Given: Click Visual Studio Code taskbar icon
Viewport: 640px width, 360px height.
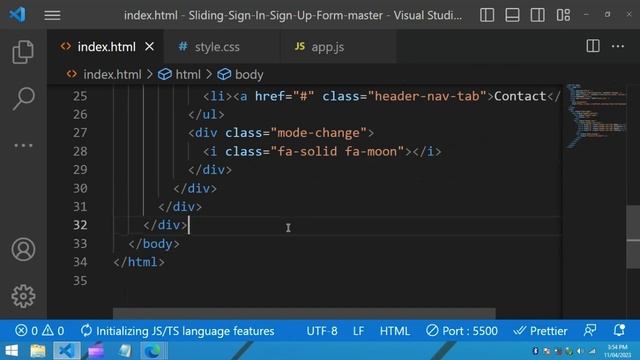Looking at the screenshot, I should (x=67, y=351).
